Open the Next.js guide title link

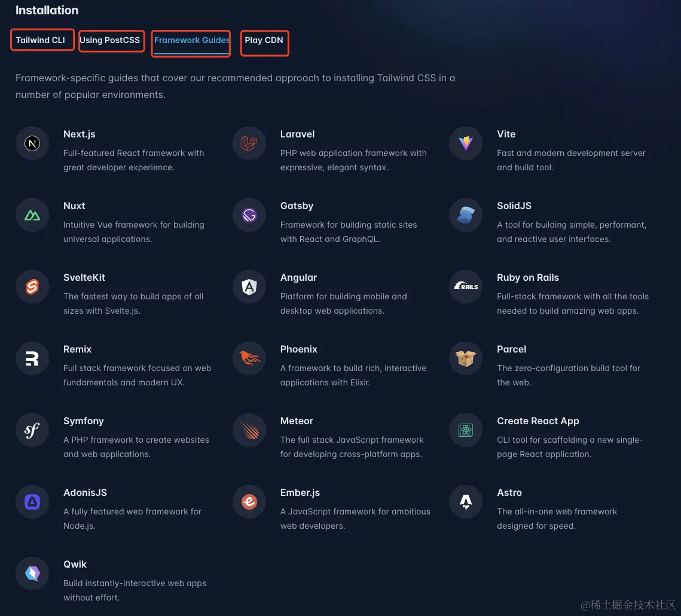(x=80, y=134)
